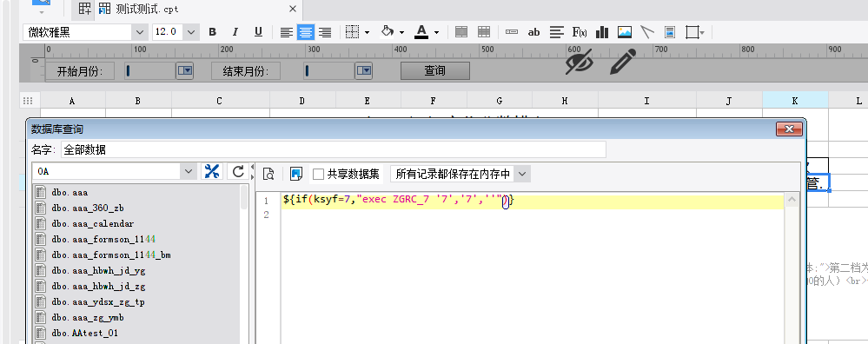This screenshot has height=344, width=868.
Task: Apply background fill bucket
Action: tap(388, 32)
